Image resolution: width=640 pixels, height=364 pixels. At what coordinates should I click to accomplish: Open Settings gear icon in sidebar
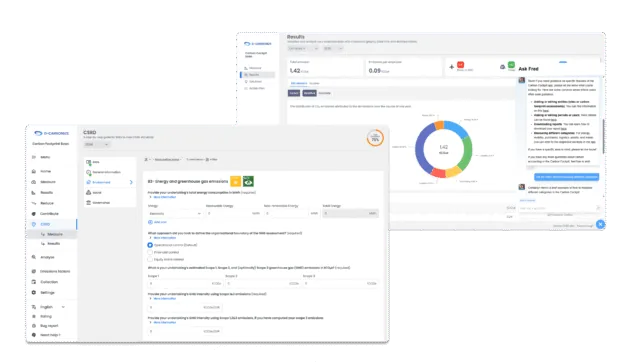(34, 293)
